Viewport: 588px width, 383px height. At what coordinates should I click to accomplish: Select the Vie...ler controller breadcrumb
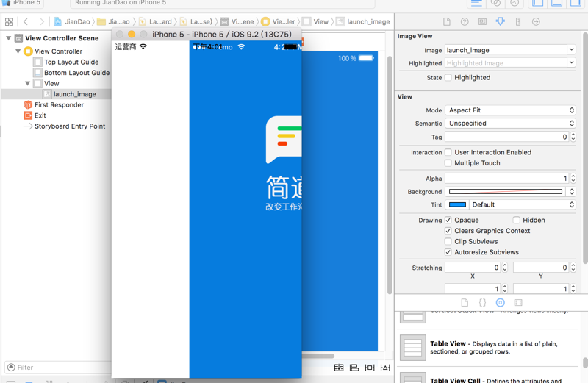click(279, 22)
